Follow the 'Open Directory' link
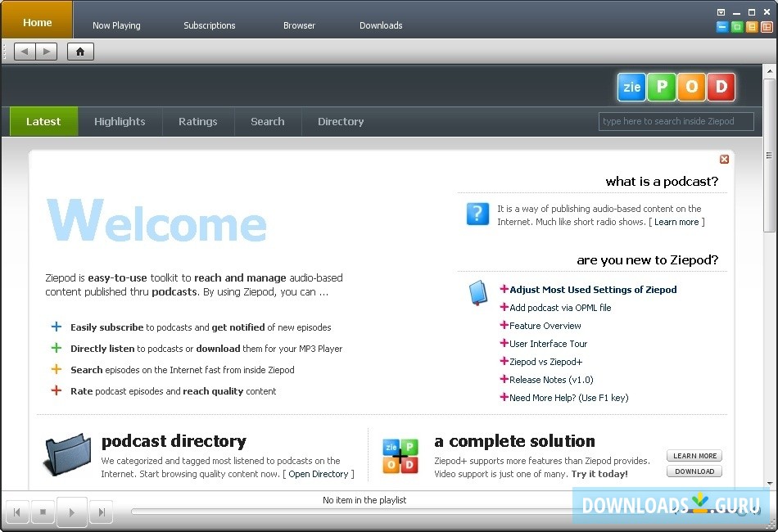Image resolution: width=778 pixels, height=532 pixels. (318, 474)
